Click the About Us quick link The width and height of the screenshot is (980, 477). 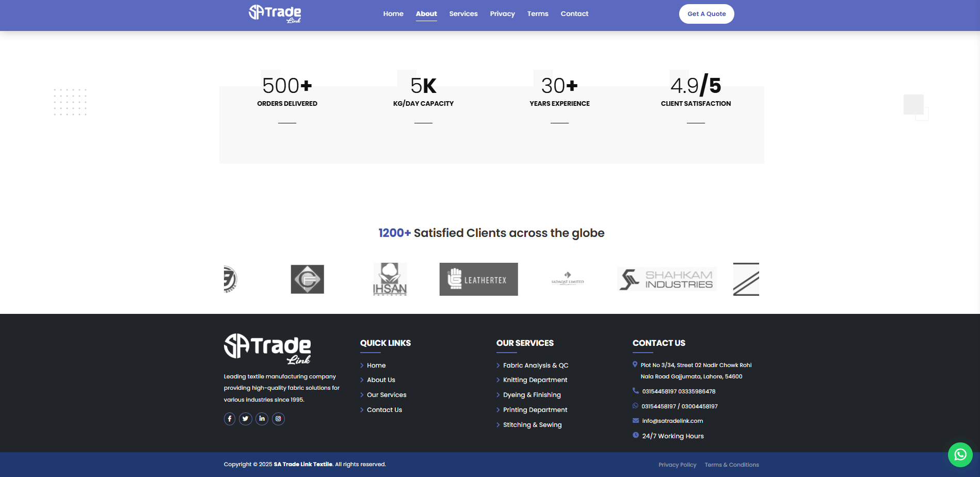(381, 380)
